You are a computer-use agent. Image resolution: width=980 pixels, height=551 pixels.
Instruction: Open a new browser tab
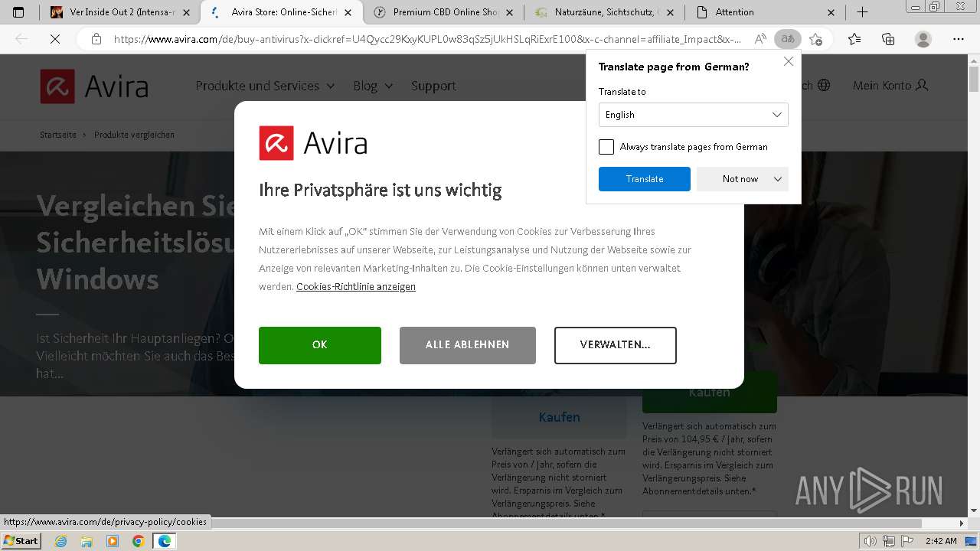(x=862, y=12)
